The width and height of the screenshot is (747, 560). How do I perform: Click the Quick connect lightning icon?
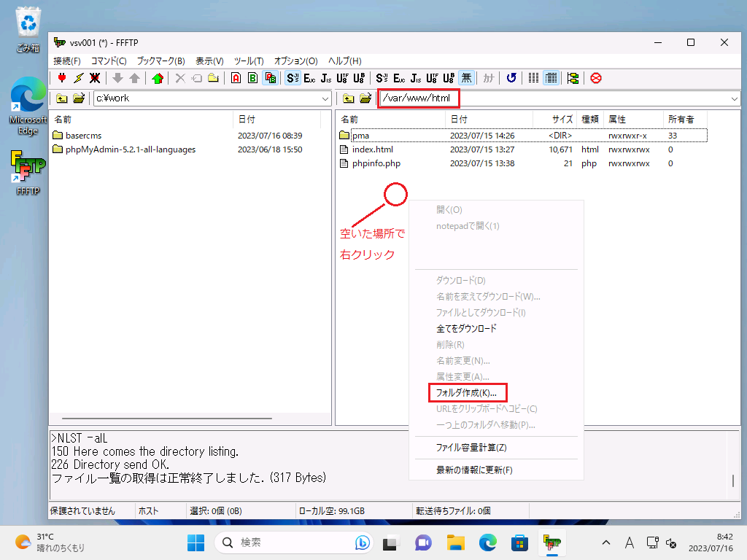coord(78,78)
